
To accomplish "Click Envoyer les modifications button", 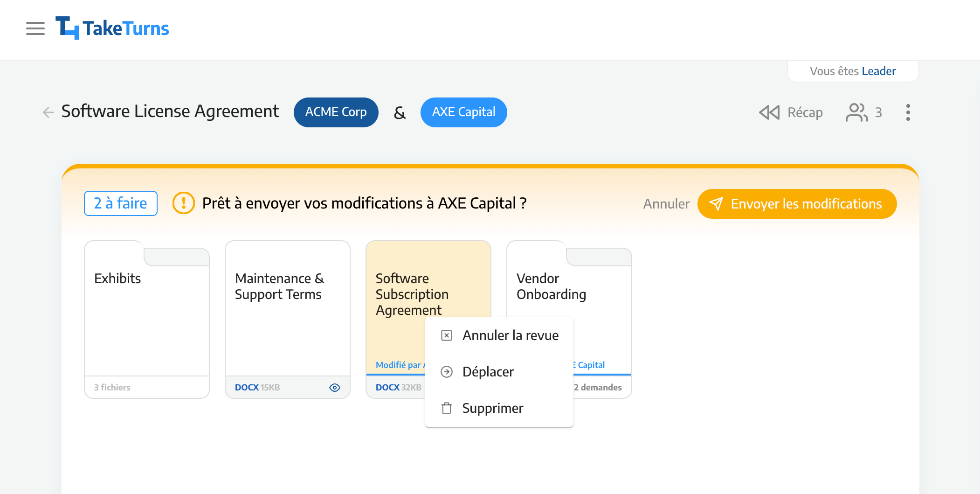I will point(797,204).
